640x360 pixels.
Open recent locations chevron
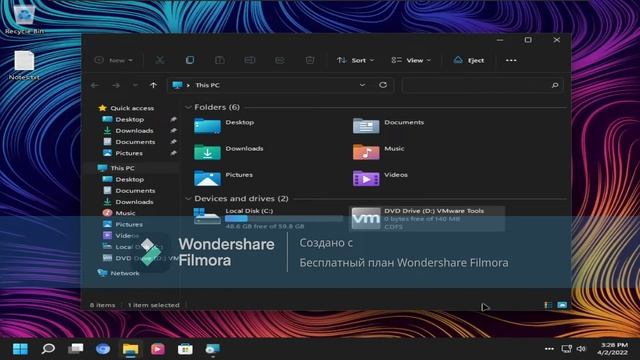click(x=135, y=85)
